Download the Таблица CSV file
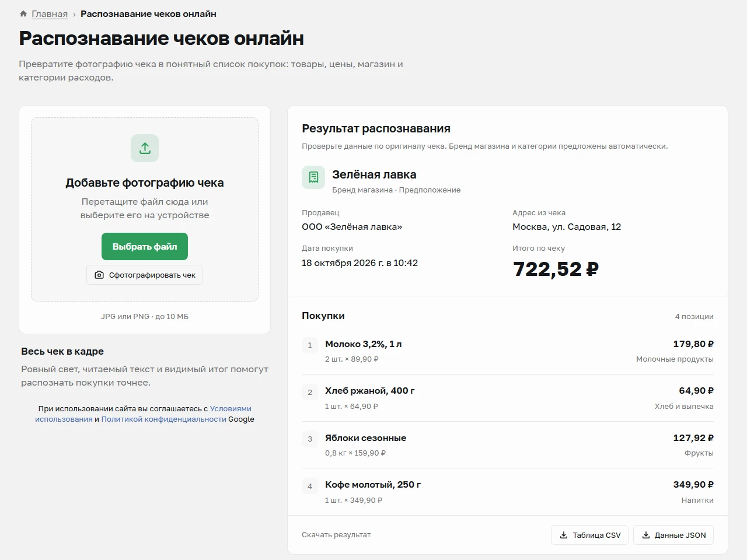 click(589, 535)
